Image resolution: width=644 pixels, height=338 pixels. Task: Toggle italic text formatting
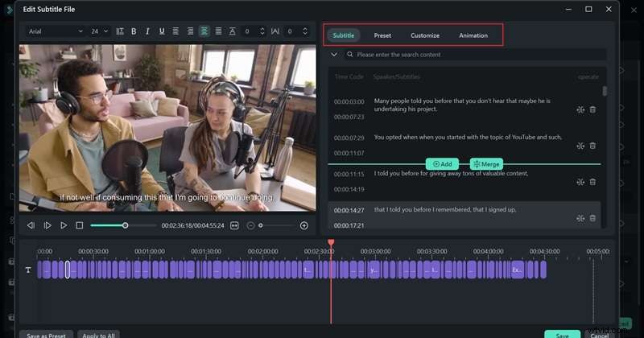point(147,31)
